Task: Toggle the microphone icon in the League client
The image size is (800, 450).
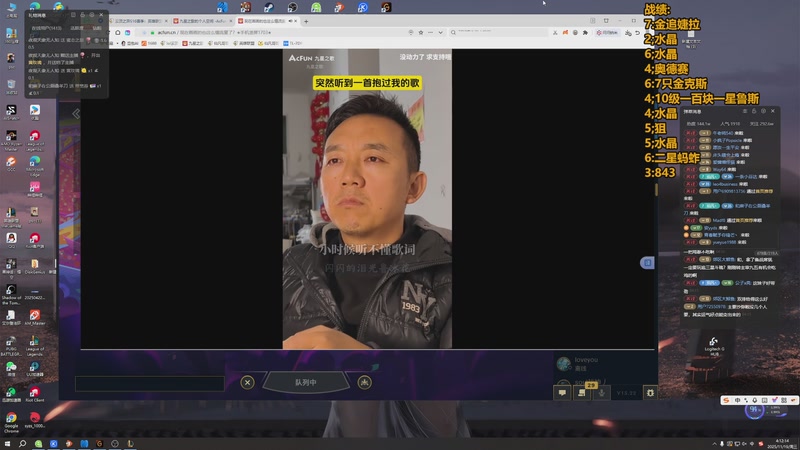Action: click(x=602, y=392)
